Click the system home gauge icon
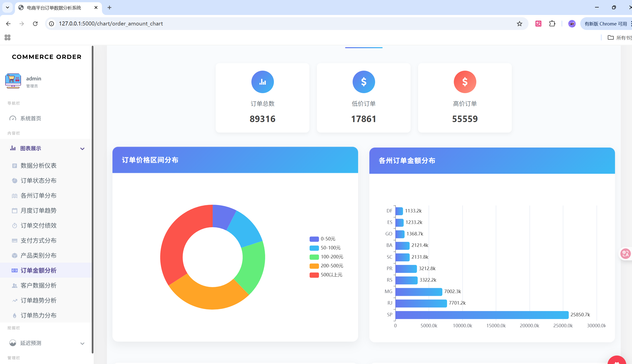 tap(13, 118)
